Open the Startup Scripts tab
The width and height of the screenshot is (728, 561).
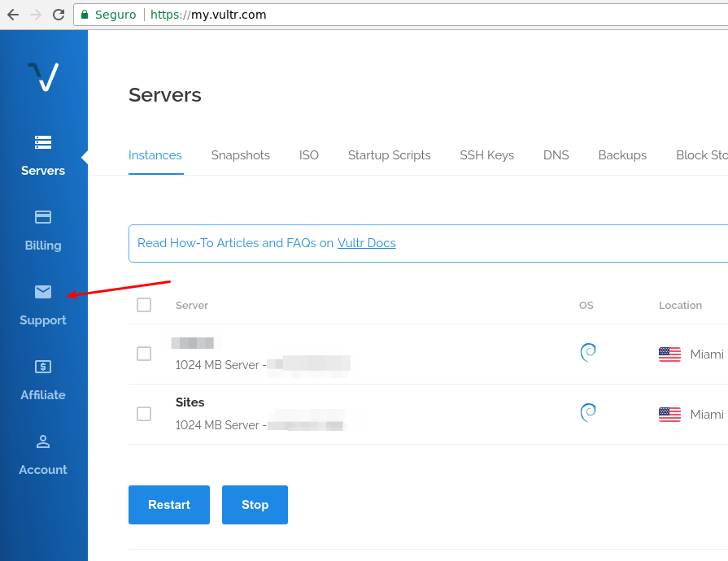(389, 155)
